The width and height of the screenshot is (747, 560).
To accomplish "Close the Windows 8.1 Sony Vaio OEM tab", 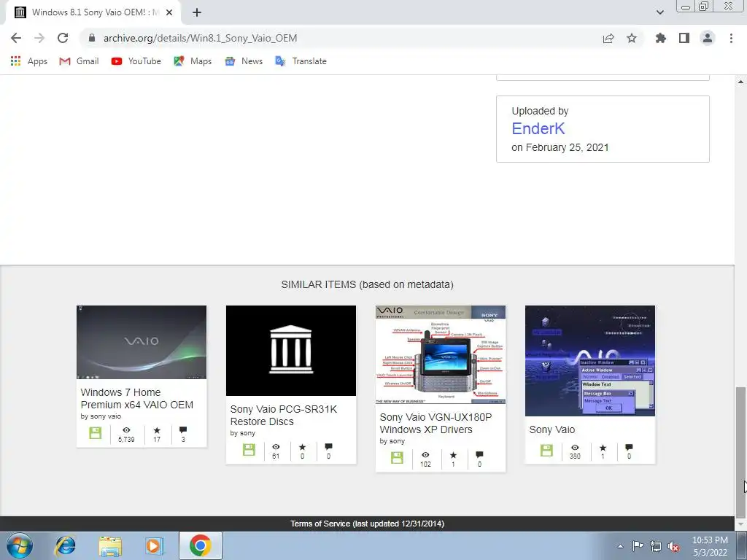I will coord(169,12).
